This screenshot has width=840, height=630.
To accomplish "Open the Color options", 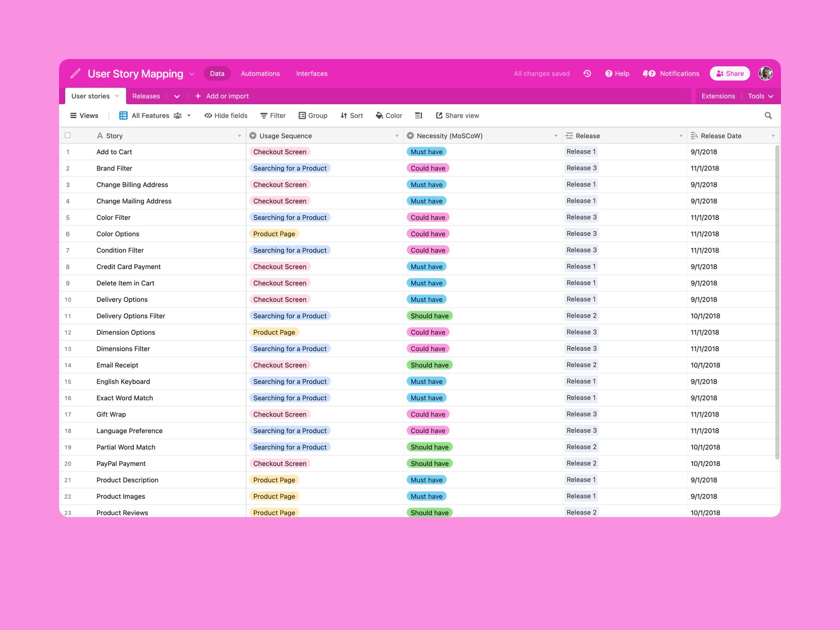I will [x=389, y=115].
